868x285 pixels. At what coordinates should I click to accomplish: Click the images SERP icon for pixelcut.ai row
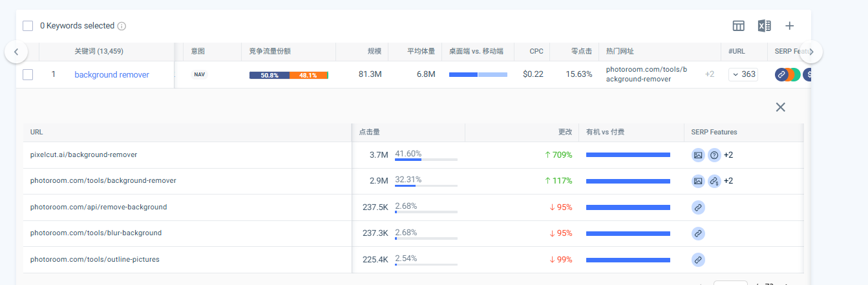pos(698,155)
